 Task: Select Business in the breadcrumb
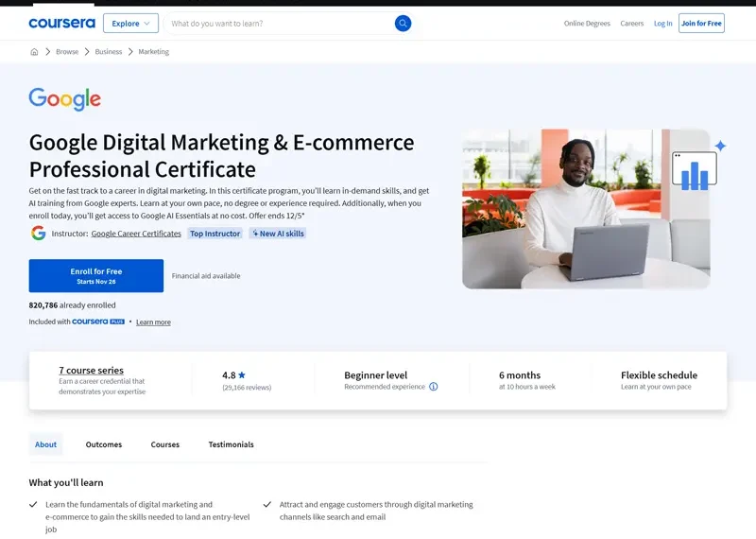point(109,52)
